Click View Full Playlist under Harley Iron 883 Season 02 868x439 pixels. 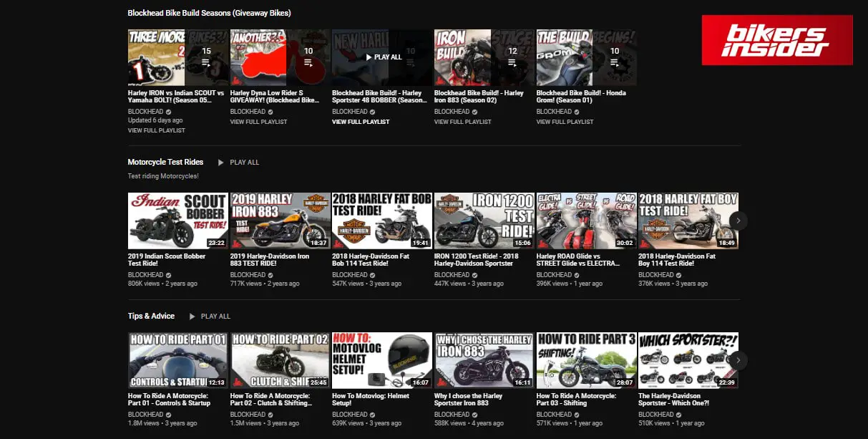(463, 122)
